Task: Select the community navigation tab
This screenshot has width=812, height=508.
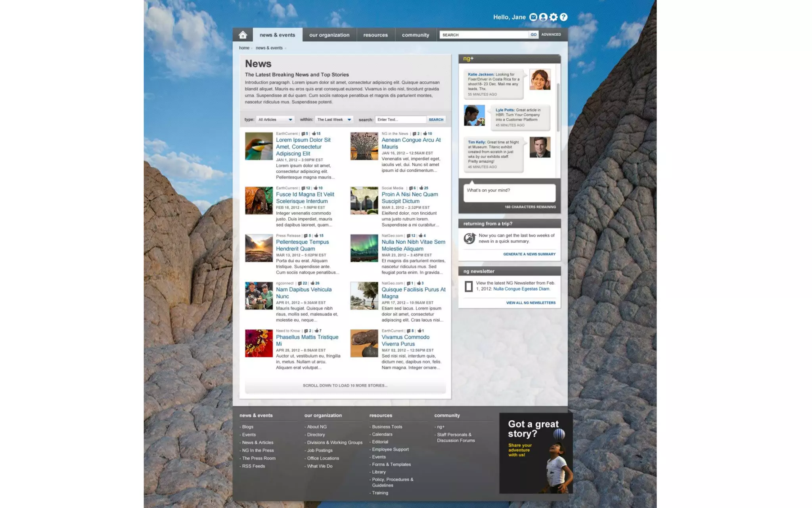Action: (x=415, y=35)
